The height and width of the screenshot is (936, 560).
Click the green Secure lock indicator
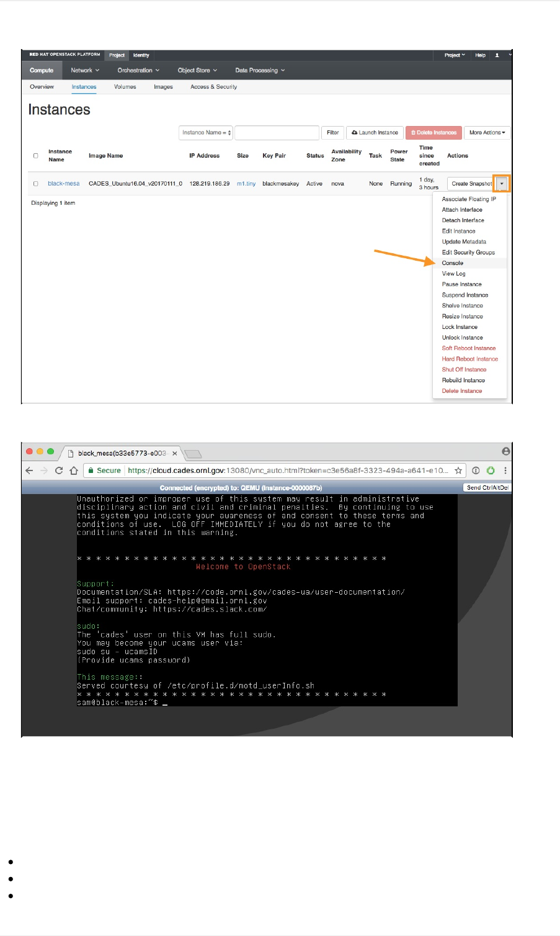[104, 470]
